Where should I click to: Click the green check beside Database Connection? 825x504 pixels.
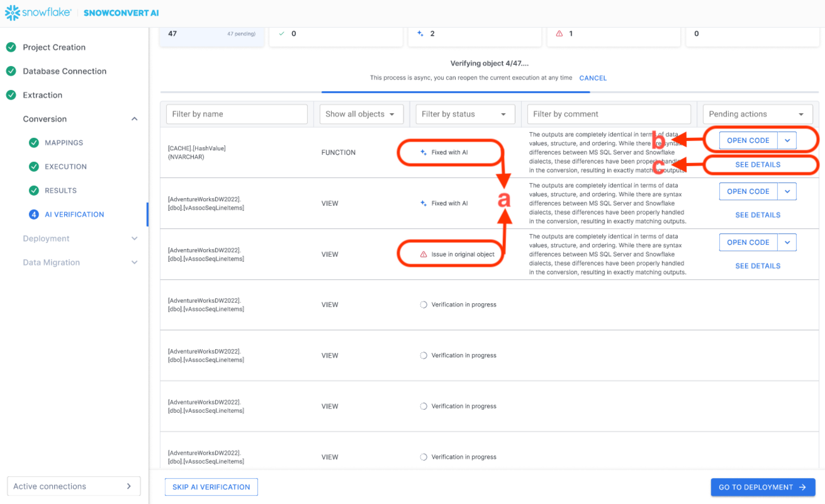(x=11, y=71)
